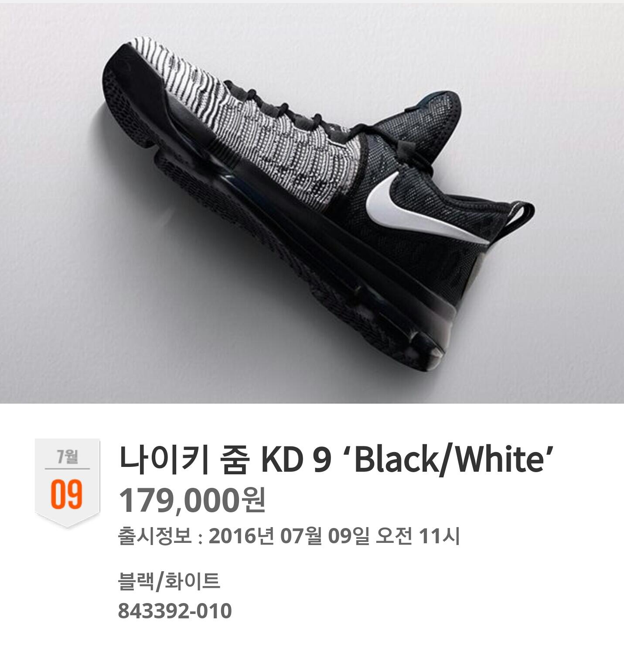
Task: Tap the 블랙/화이트 color name
Action: click(169, 582)
